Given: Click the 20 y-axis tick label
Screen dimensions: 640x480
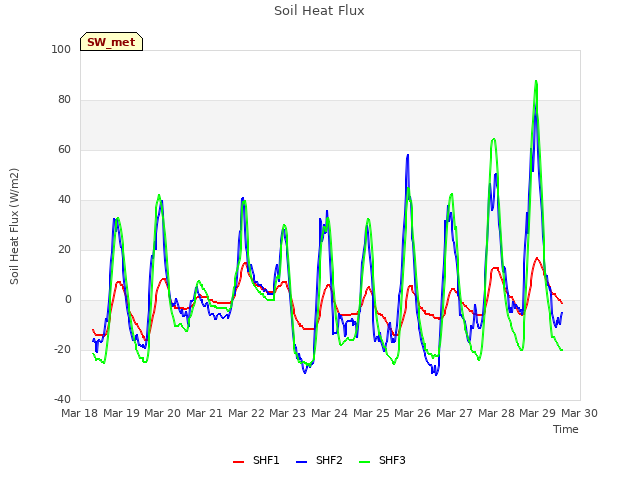Looking at the screenshot, I should 64,249.
